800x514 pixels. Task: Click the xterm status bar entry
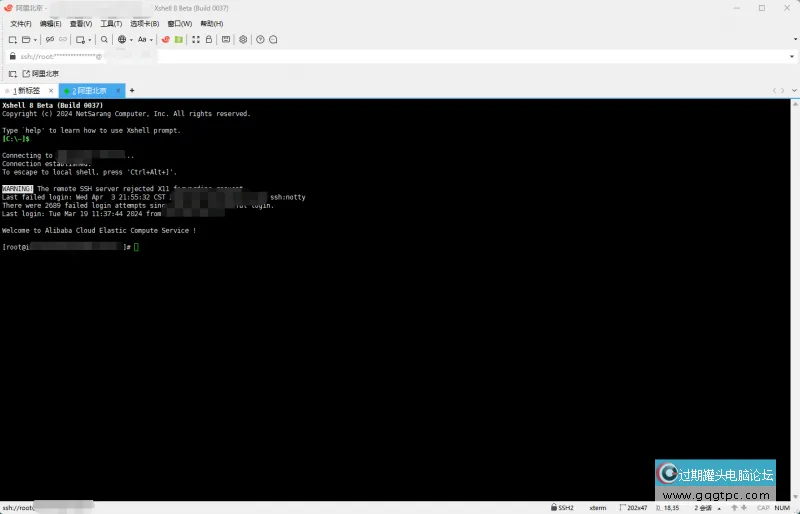598,508
